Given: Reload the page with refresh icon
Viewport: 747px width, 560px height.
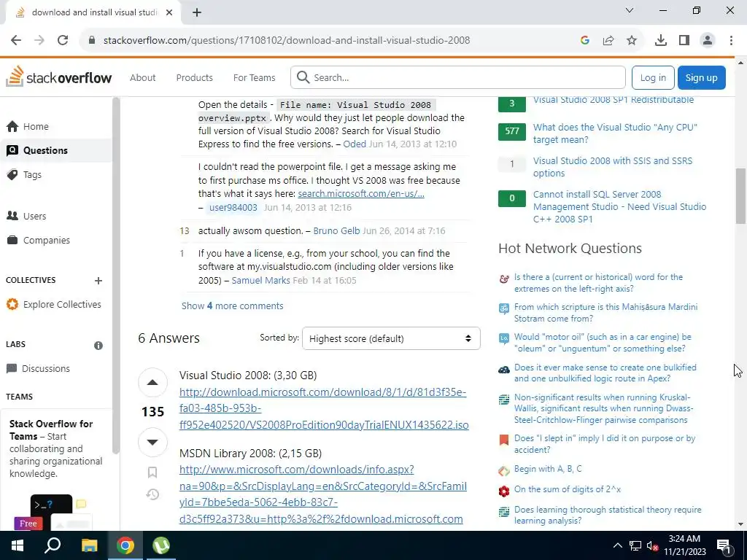Looking at the screenshot, I should [63, 40].
